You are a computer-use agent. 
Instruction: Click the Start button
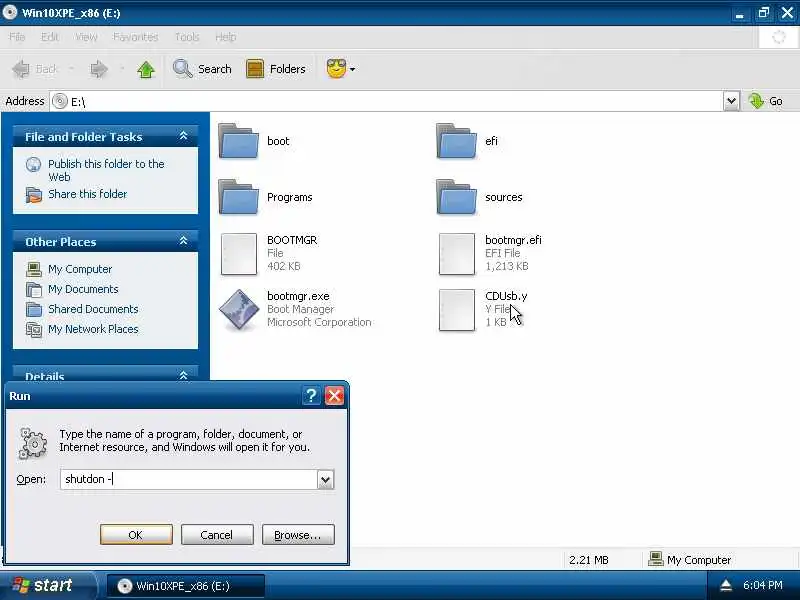[47, 585]
